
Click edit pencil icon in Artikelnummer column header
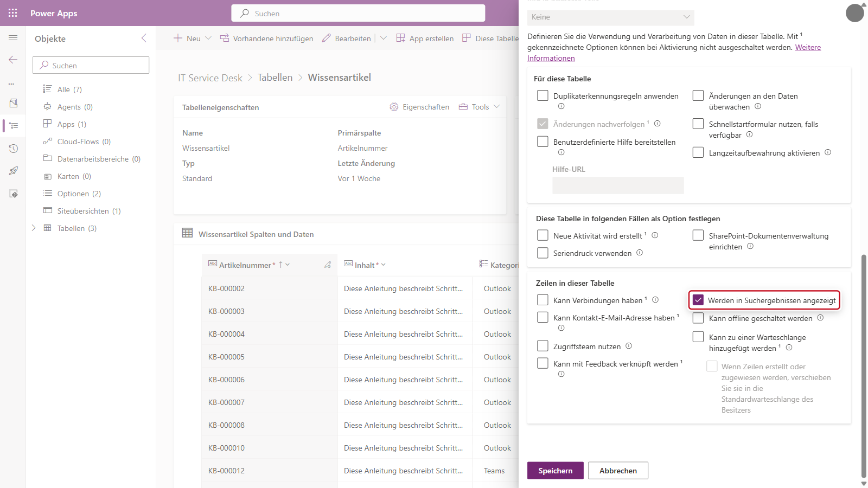tap(328, 265)
